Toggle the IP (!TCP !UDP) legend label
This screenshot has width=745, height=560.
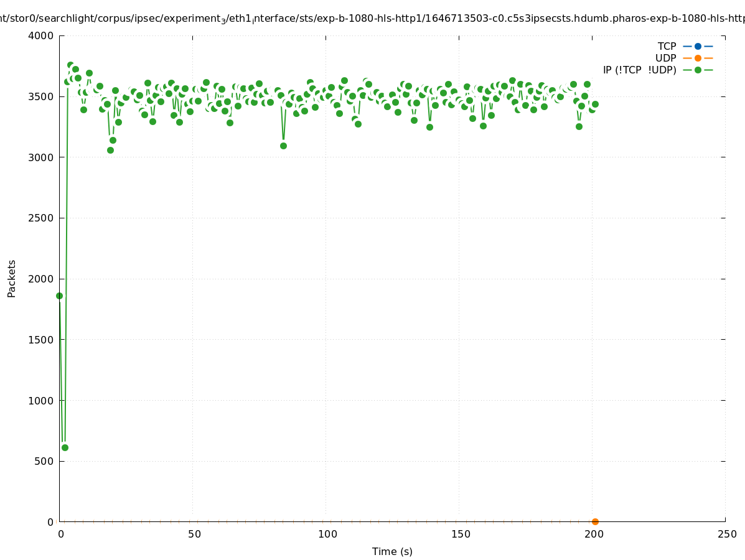click(639, 70)
